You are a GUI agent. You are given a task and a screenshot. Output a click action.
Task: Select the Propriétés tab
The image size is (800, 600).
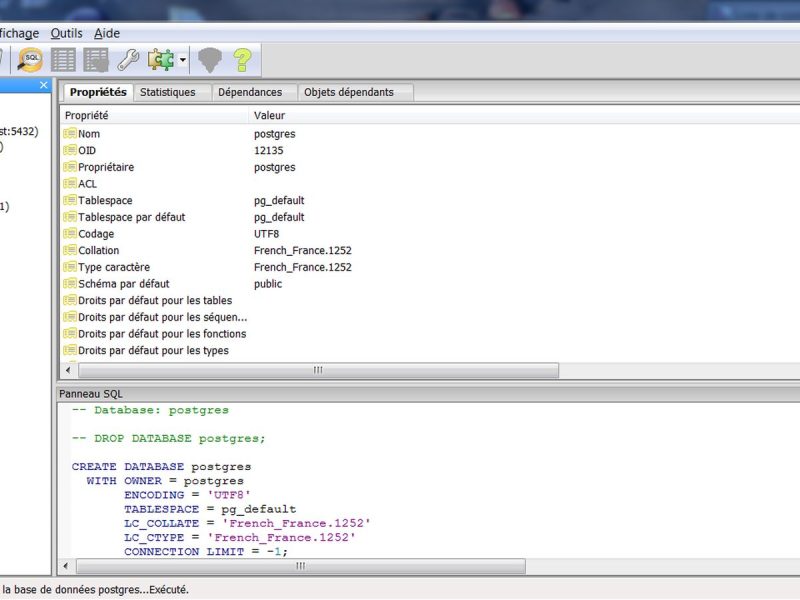pyautogui.click(x=98, y=92)
